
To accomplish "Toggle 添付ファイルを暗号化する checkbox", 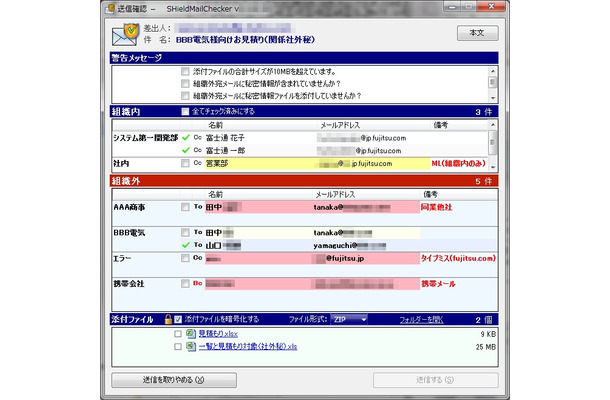I will point(178,319).
